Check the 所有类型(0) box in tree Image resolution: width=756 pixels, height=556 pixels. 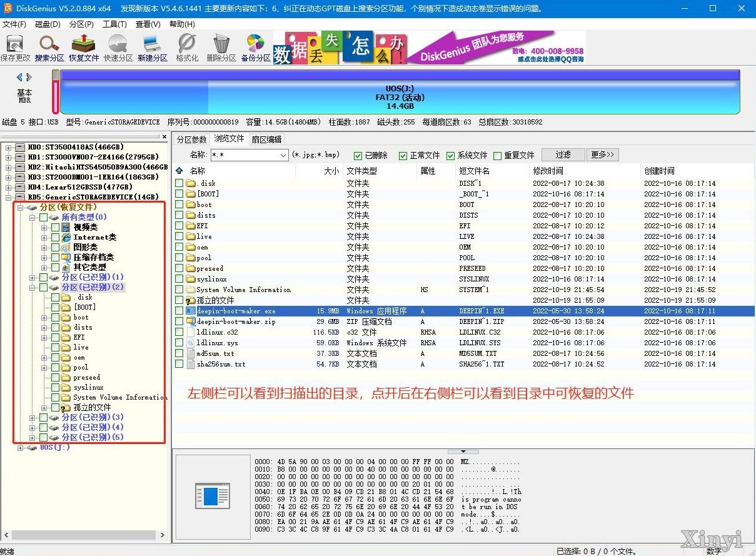43,218
